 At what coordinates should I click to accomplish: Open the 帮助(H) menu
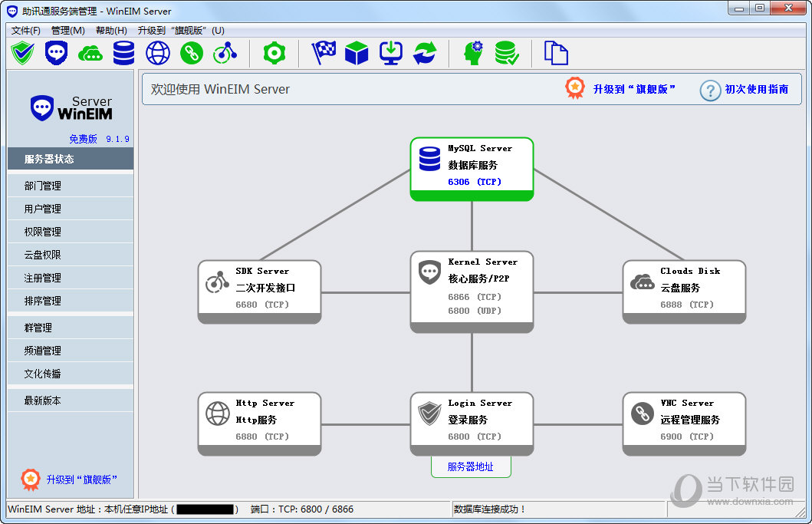[x=111, y=31]
